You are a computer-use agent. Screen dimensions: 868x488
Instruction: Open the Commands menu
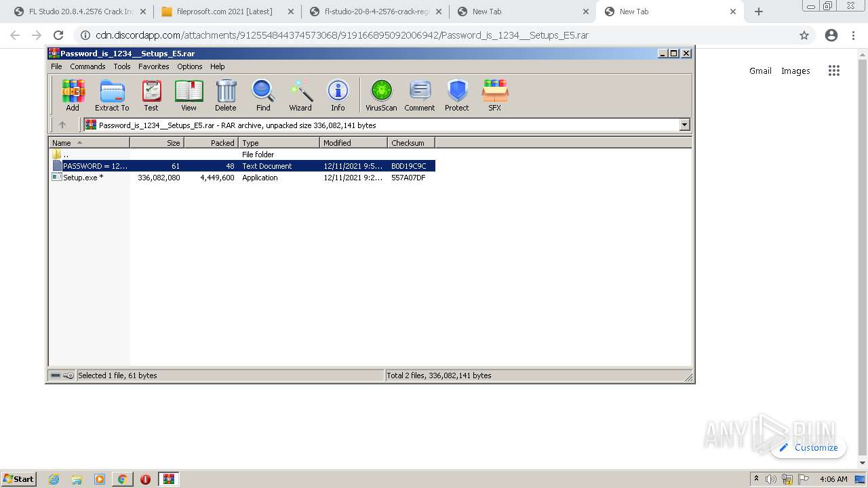coord(87,66)
